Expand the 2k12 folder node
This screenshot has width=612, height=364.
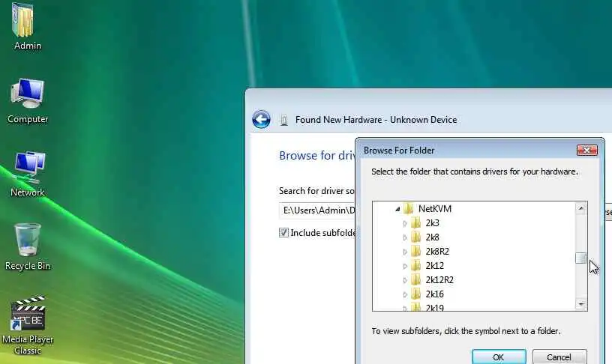pos(405,266)
